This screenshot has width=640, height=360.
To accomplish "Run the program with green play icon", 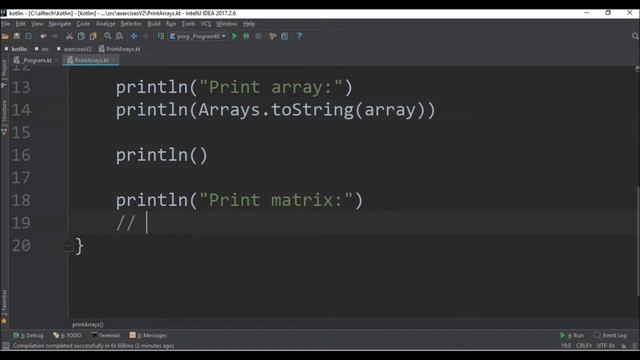I will click(x=235, y=36).
